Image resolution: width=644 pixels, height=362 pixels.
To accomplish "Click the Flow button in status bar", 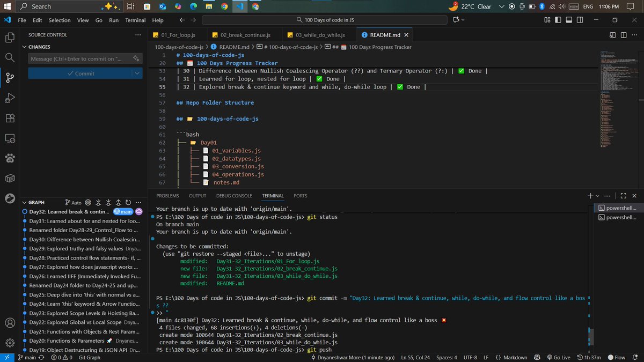I will point(616,357).
